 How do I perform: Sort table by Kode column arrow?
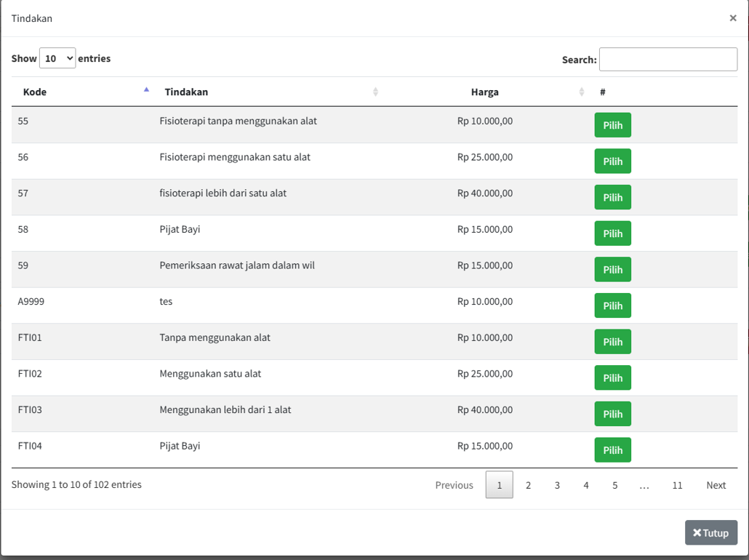(x=146, y=90)
